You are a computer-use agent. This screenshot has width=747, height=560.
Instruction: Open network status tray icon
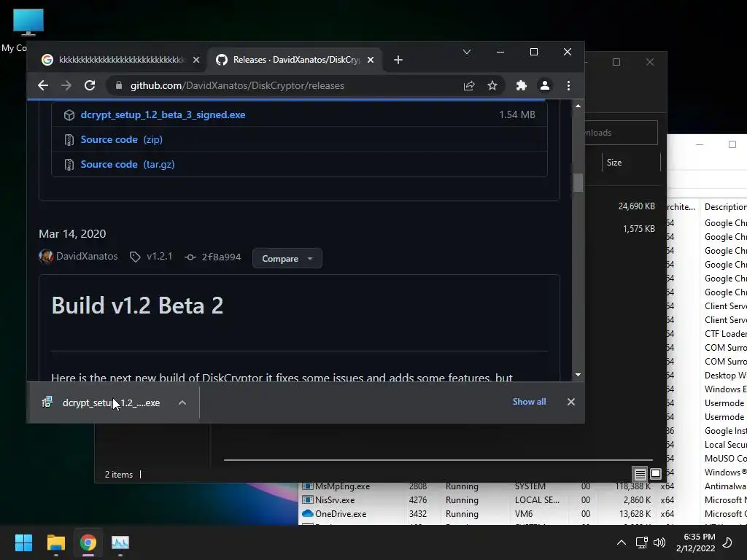point(642,542)
